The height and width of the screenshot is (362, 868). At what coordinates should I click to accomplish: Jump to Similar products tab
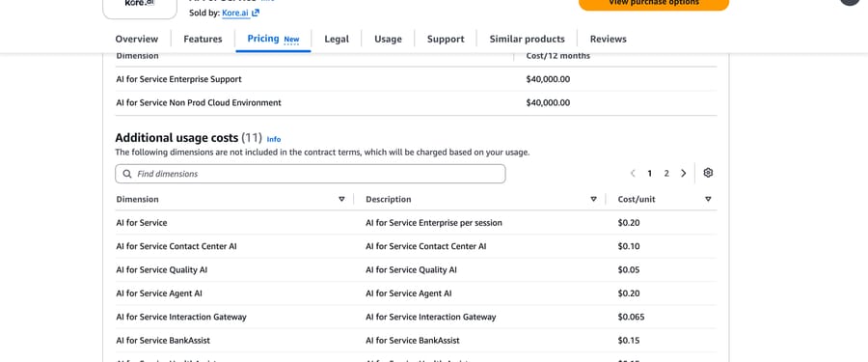(527, 39)
